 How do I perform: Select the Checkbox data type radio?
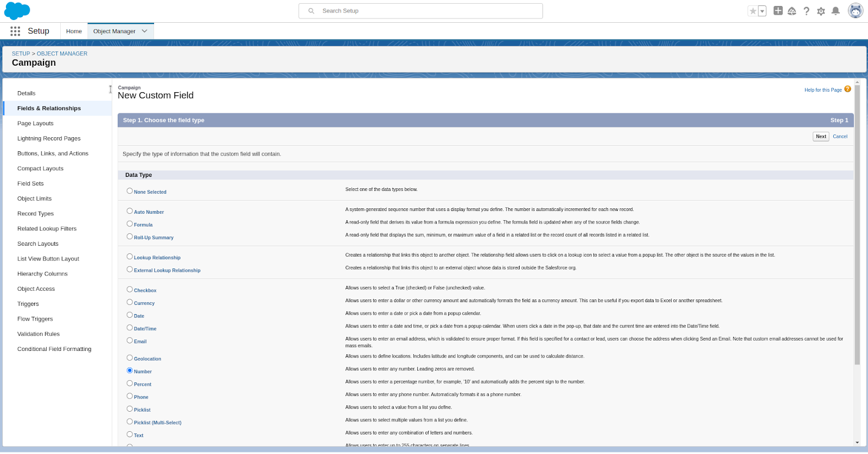pyautogui.click(x=130, y=289)
